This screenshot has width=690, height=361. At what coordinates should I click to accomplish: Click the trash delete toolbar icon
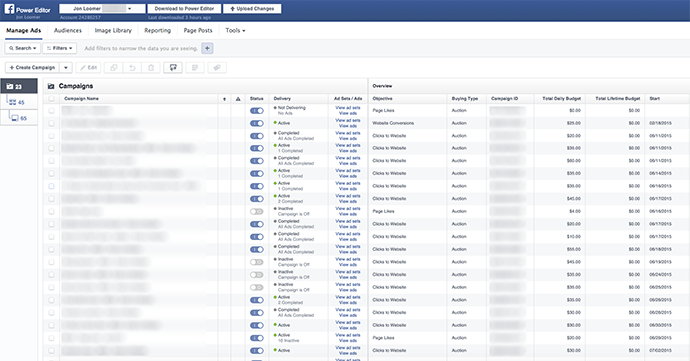(x=151, y=67)
